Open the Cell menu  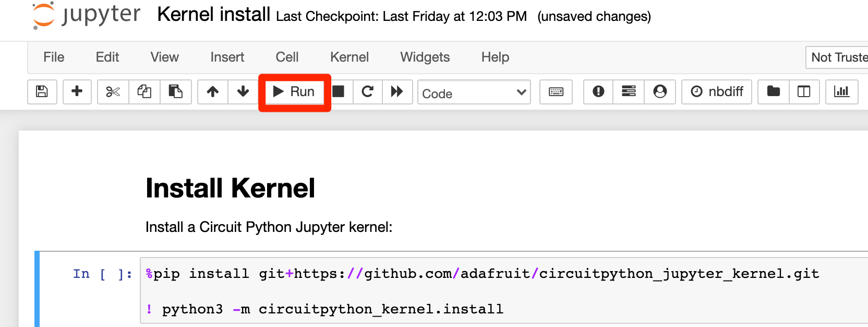[x=287, y=57]
